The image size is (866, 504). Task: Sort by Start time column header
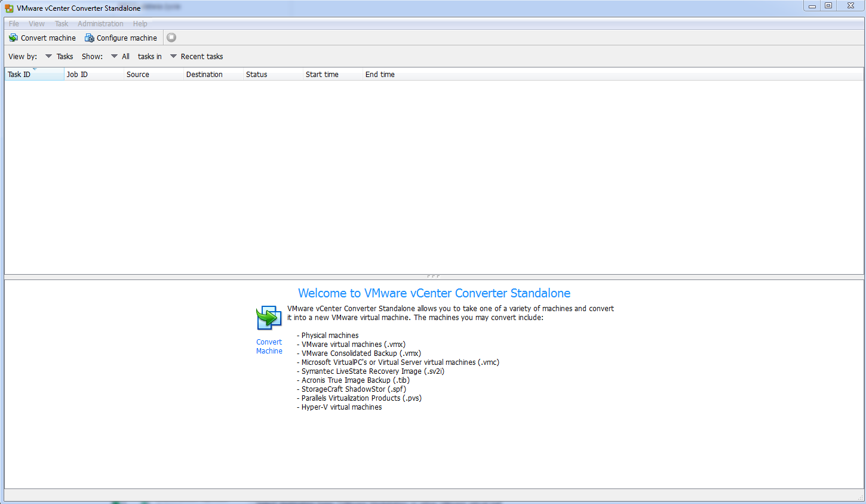[333, 75]
